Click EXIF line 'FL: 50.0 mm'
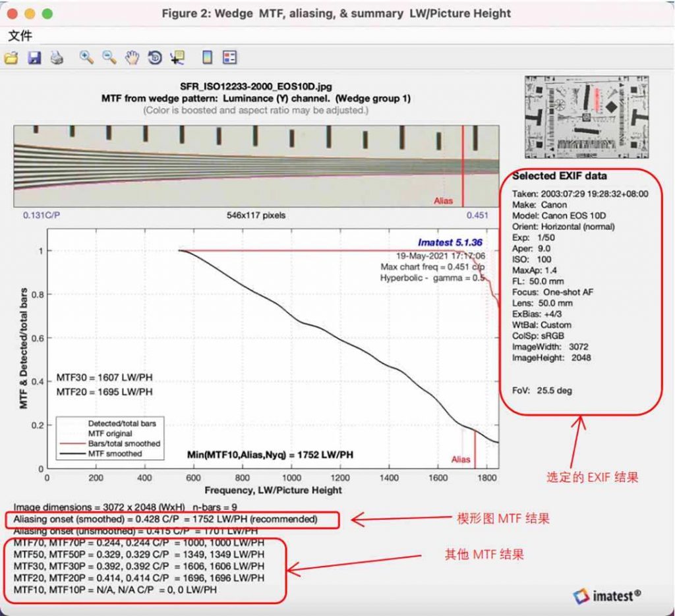Screen dimensions: 675x616 538,281
